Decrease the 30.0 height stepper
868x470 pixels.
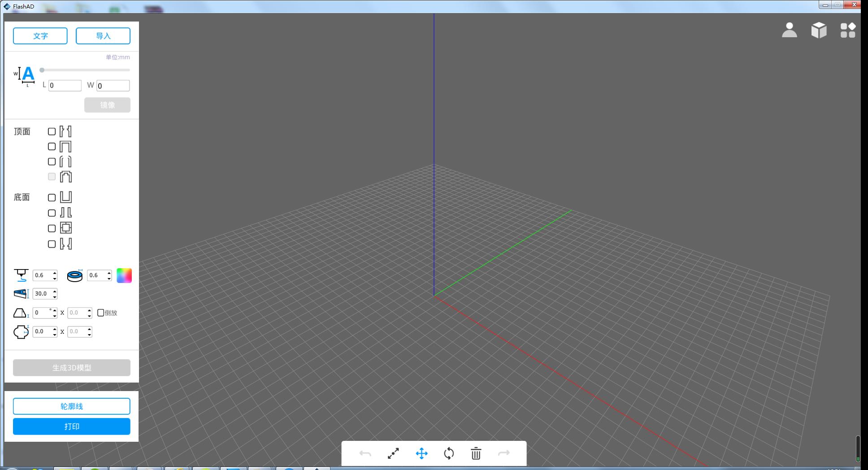[x=55, y=297]
